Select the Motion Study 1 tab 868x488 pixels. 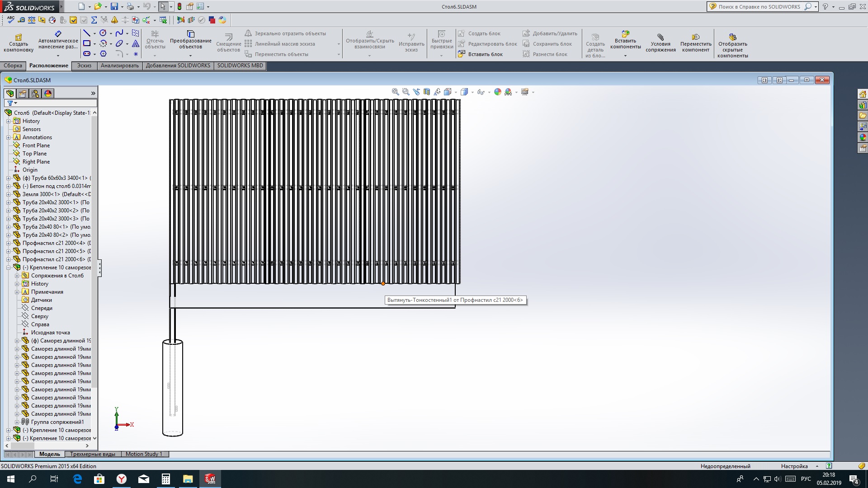click(x=143, y=454)
